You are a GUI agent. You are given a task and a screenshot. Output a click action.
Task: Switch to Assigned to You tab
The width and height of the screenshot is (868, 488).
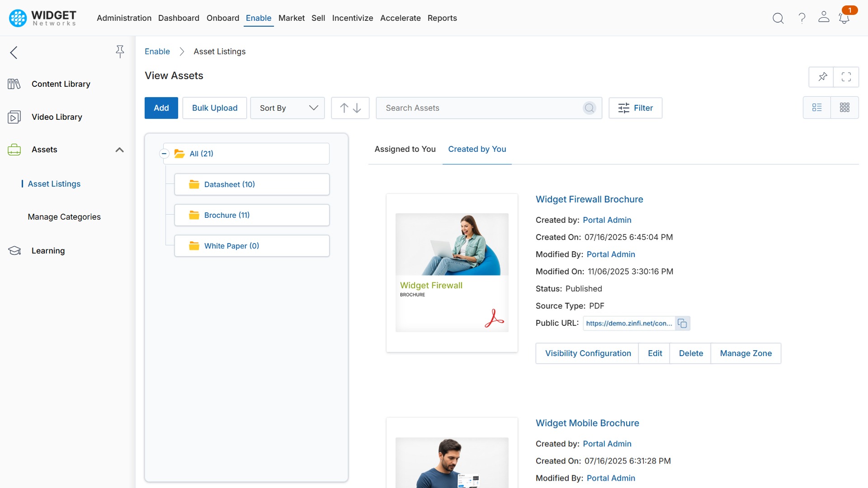click(405, 149)
